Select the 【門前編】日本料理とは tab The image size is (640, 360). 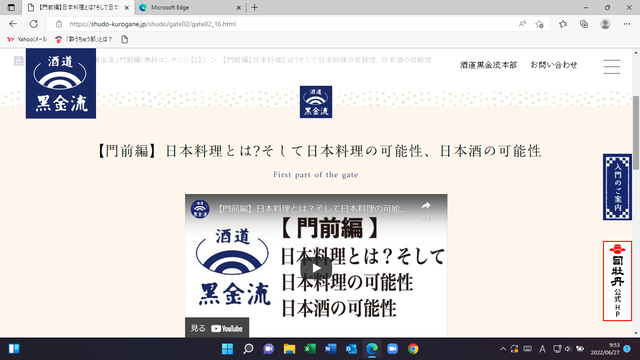pos(78,7)
